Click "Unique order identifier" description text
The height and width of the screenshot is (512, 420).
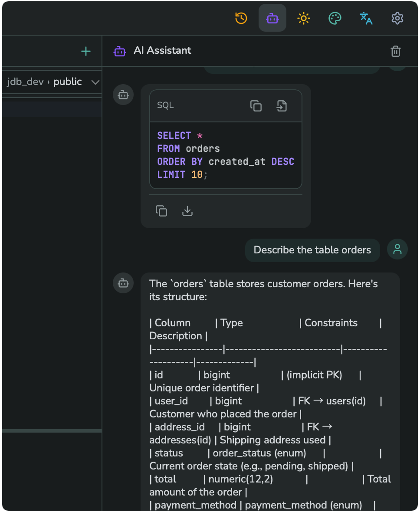201,388
